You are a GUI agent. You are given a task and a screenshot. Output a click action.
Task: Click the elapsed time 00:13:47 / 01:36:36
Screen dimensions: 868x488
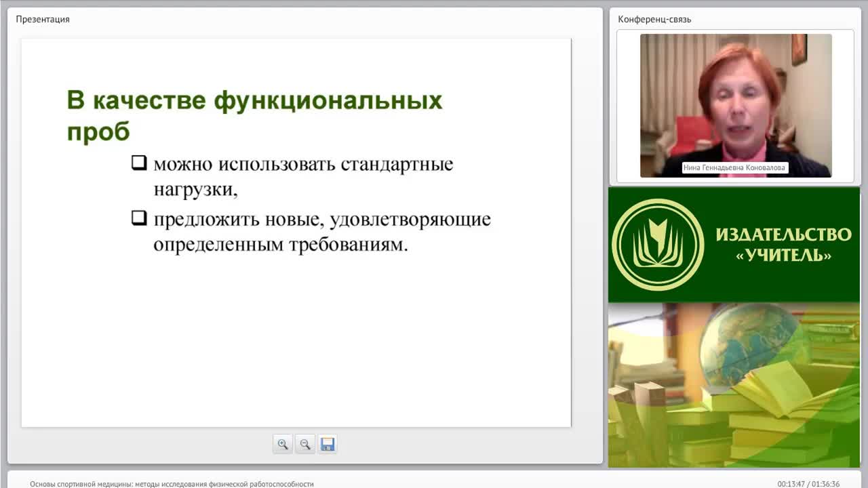click(x=808, y=484)
